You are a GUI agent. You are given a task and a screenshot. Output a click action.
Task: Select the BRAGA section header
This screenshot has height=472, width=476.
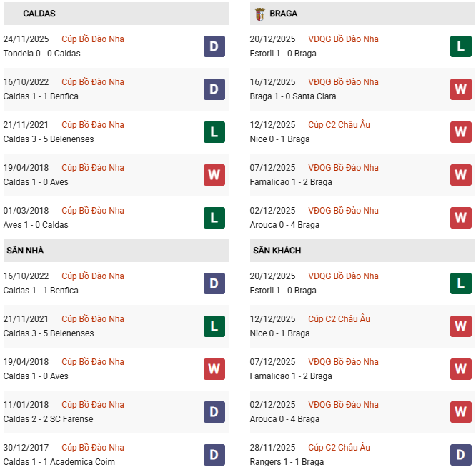(x=284, y=14)
